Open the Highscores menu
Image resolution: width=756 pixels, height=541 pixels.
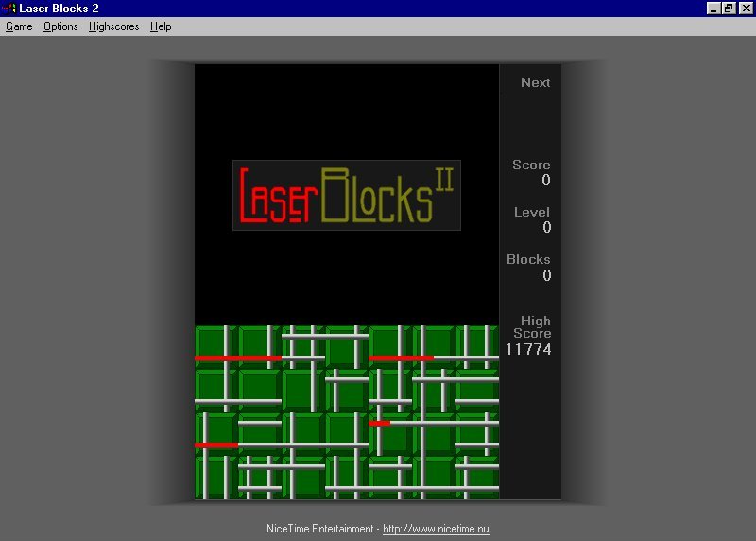coord(113,26)
